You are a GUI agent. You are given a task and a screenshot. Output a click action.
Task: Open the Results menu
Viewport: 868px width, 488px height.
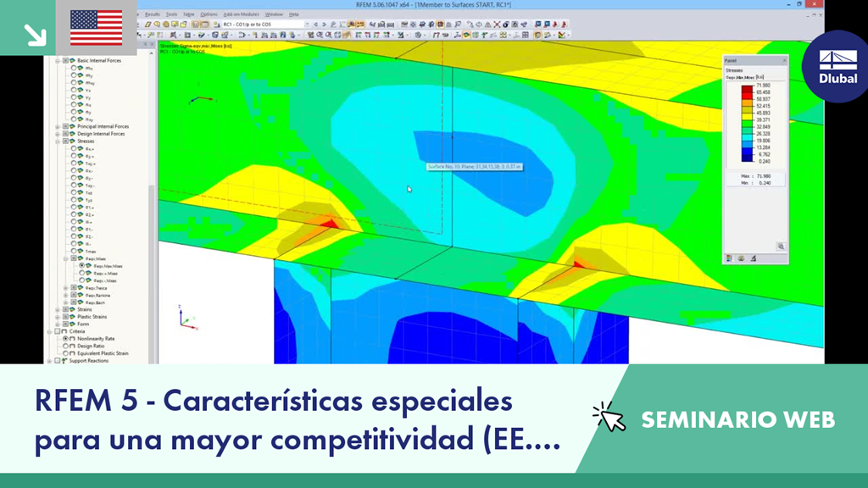point(153,14)
